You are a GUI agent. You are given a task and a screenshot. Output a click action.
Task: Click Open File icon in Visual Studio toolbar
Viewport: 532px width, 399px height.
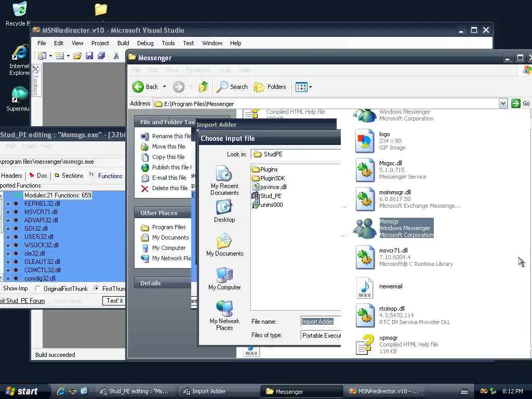[x=77, y=56]
